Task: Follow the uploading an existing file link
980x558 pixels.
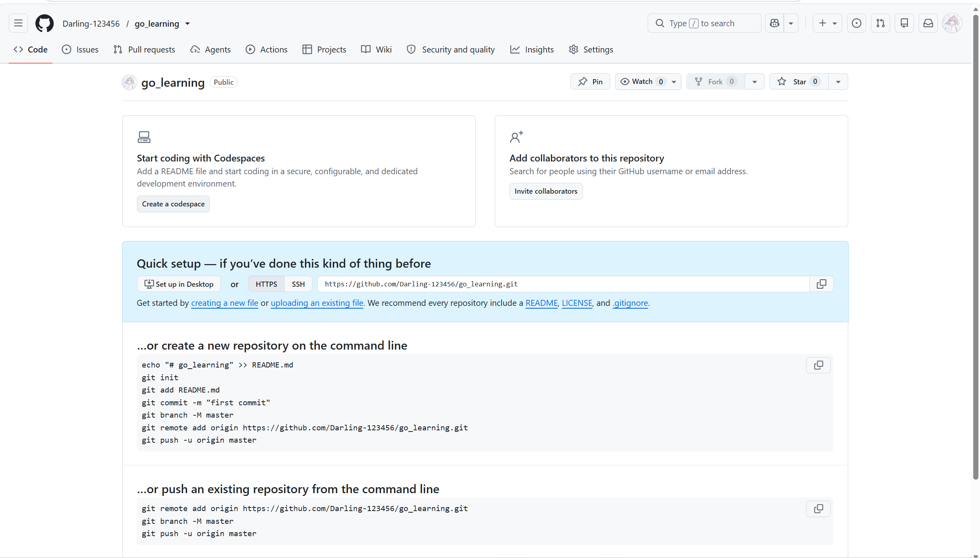Action: (317, 303)
